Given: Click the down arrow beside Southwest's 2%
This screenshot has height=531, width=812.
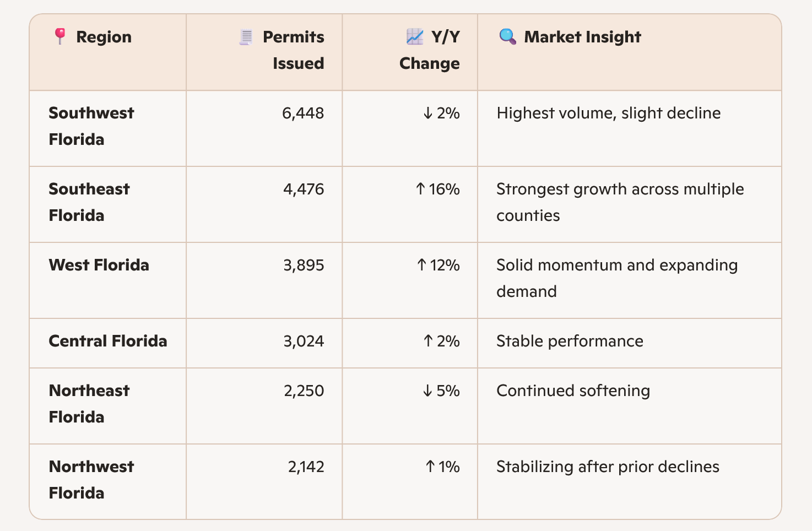Looking at the screenshot, I should pyautogui.click(x=427, y=113).
